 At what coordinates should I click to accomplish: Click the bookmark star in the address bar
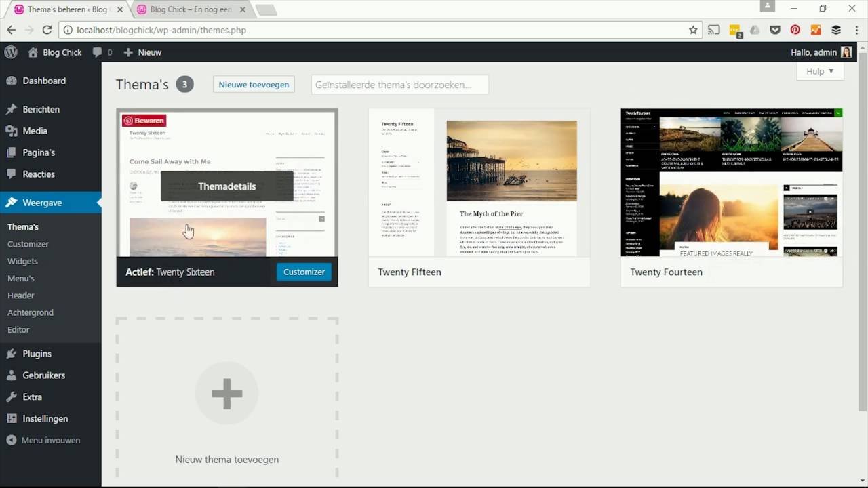[693, 30]
